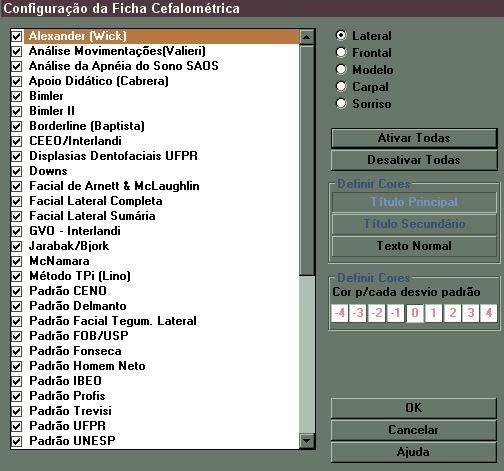This screenshot has width=504, height=471.
Task: Toggle the Padrão UNESP checkbox
Action: tap(17, 441)
